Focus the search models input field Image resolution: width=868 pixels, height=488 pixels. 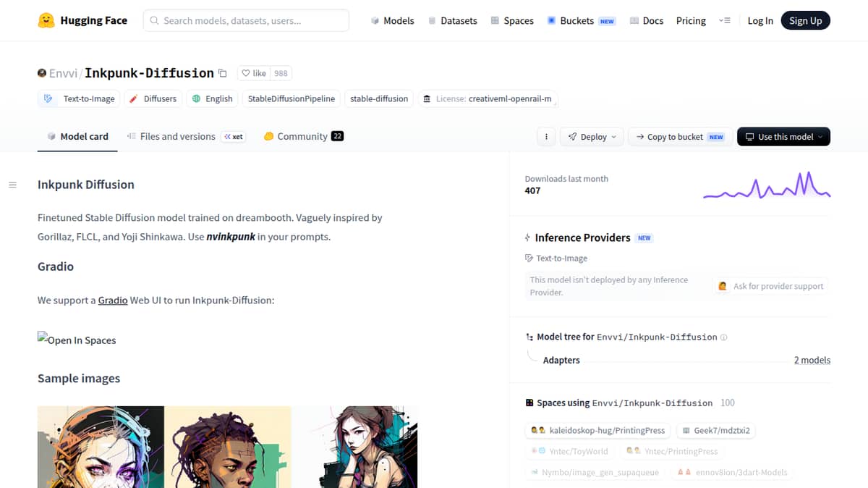point(246,20)
